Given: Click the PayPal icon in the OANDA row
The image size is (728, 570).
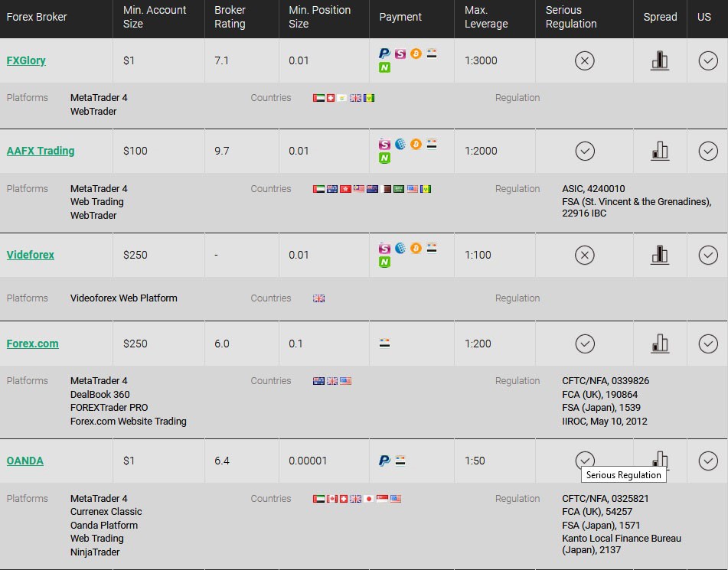Looking at the screenshot, I should 384,461.
